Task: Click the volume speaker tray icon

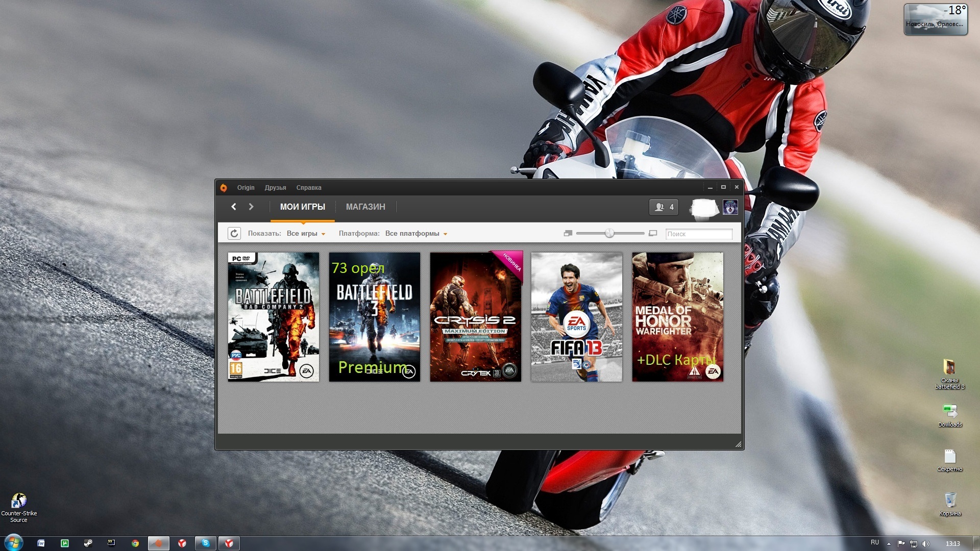Action: (x=926, y=543)
